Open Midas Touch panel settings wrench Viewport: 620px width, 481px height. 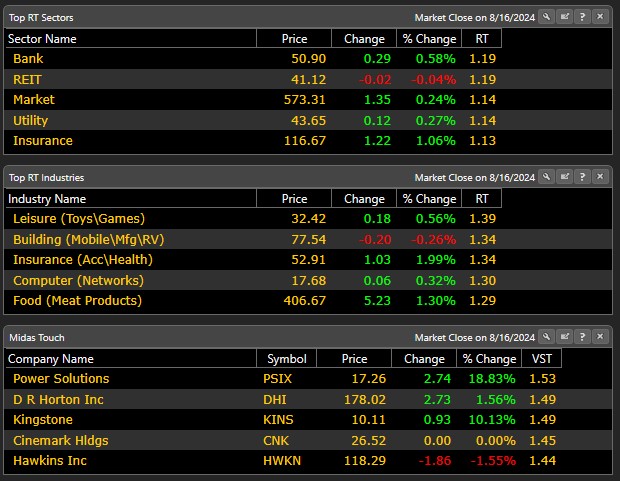click(x=546, y=337)
